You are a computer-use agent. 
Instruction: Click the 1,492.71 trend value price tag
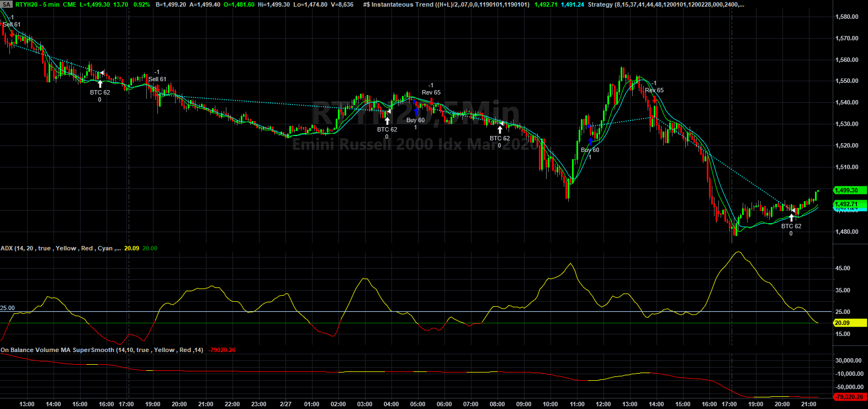tap(849, 204)
